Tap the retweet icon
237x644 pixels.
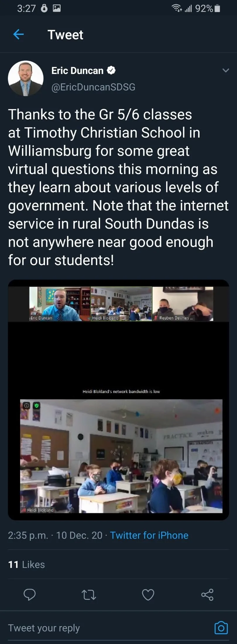point(89,595)
